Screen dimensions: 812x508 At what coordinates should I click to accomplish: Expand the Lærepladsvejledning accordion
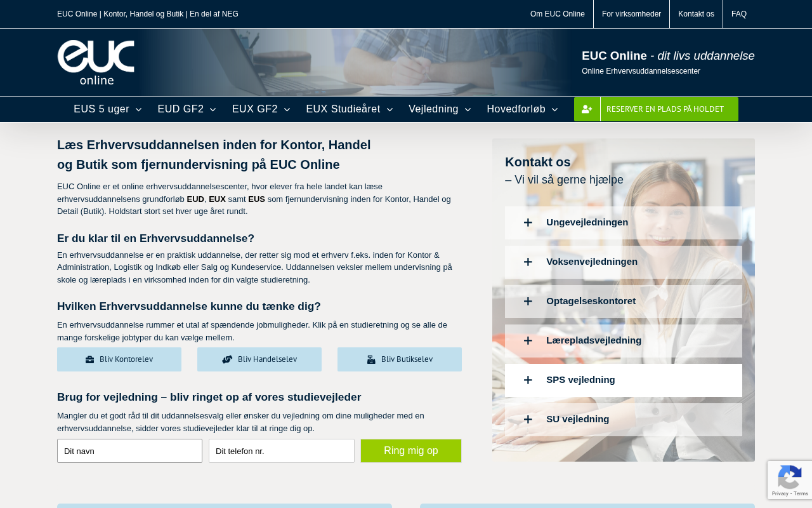pos(624,341)
